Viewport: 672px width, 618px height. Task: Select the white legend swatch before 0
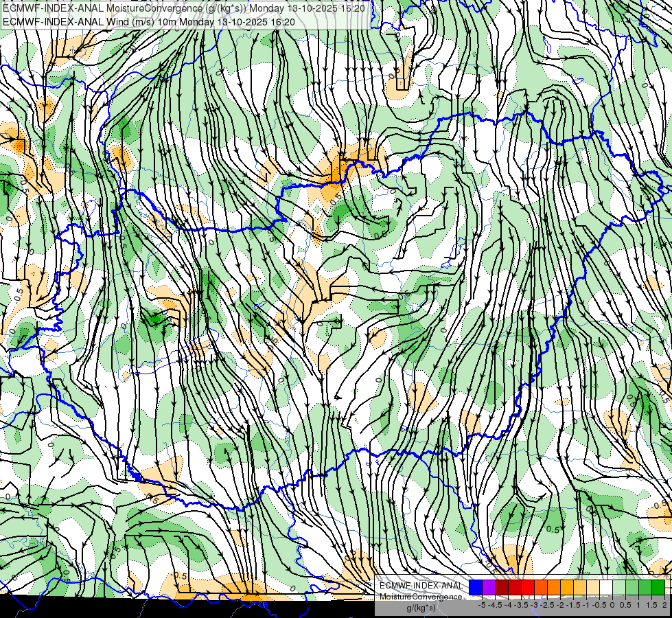[x=606, y=587]
